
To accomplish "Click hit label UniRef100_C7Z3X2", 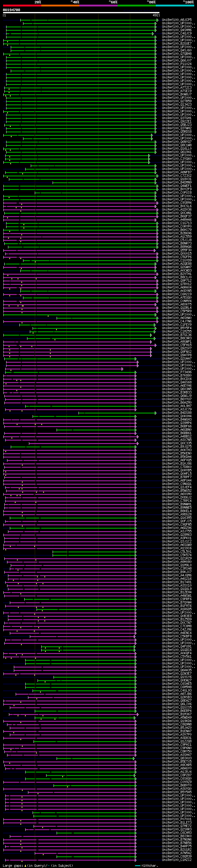I will click(x=177, y=176).
